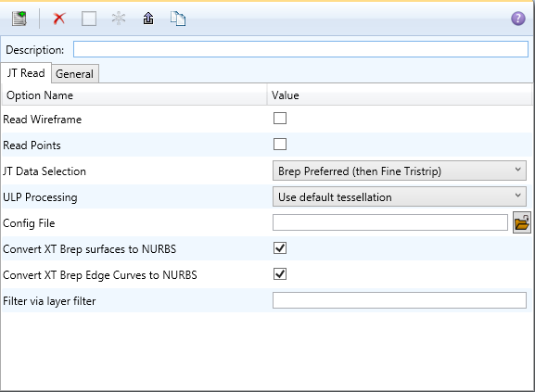Focus the Description text field
The height and width of the screenshot is (392, 535).
click(300, 49)
